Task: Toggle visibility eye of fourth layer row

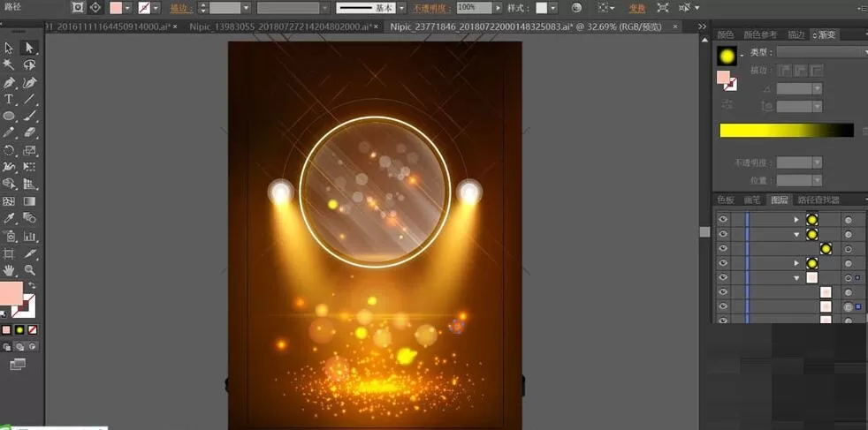Action: click(722, 263)
